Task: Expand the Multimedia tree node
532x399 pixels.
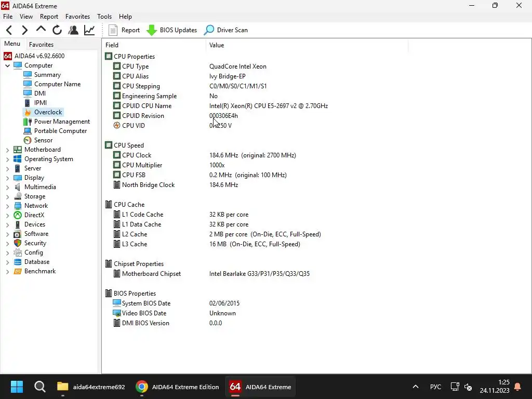Action: tap(7, 187)
